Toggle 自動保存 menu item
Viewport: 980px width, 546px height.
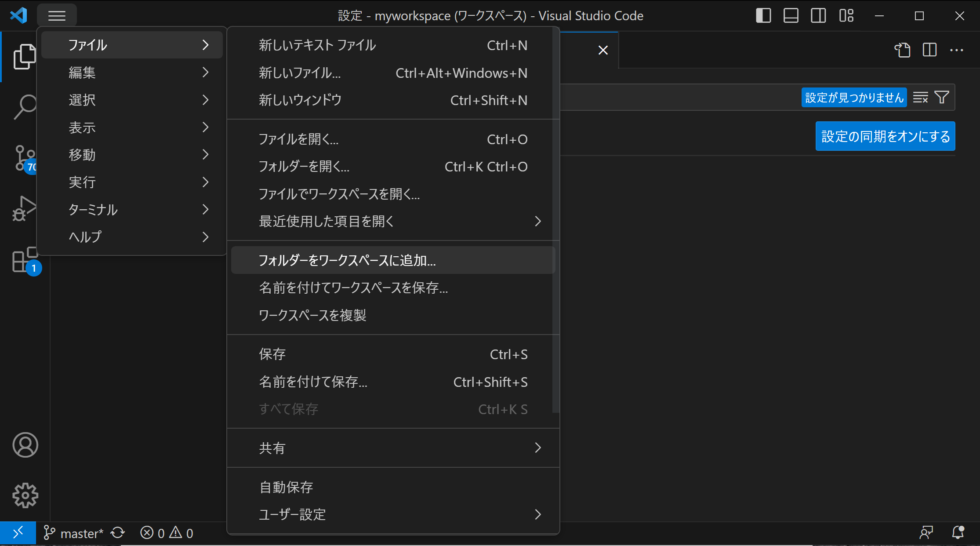393,487
